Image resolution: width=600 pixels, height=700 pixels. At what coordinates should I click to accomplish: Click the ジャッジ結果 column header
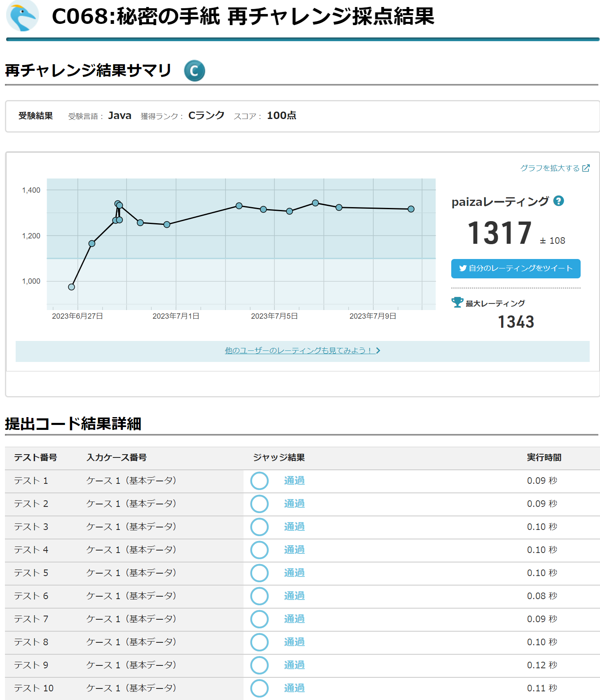coord(279,458)
